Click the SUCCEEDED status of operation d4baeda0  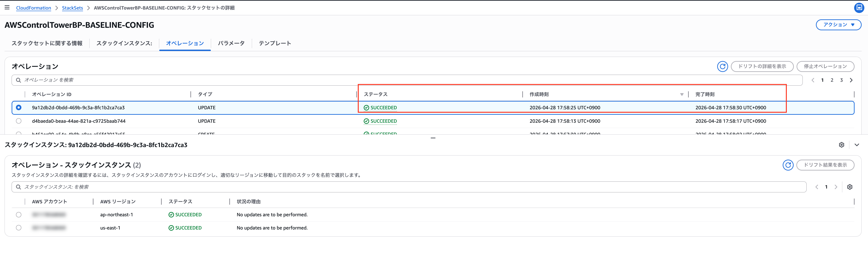pos(380,121)
